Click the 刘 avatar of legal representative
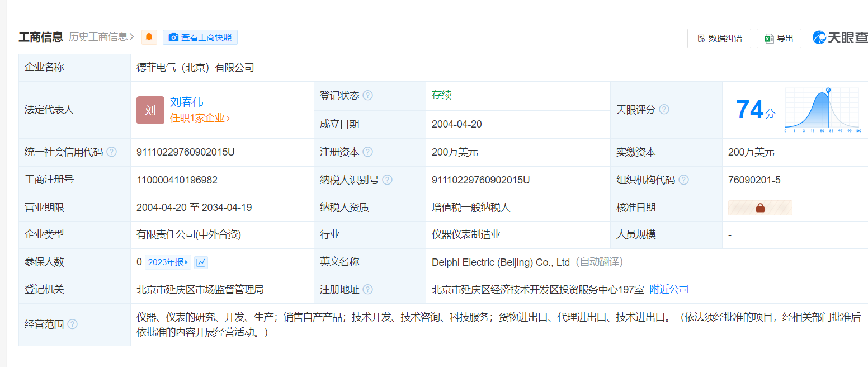Viewport: 868px width, 367px height. tap(150, 110)
